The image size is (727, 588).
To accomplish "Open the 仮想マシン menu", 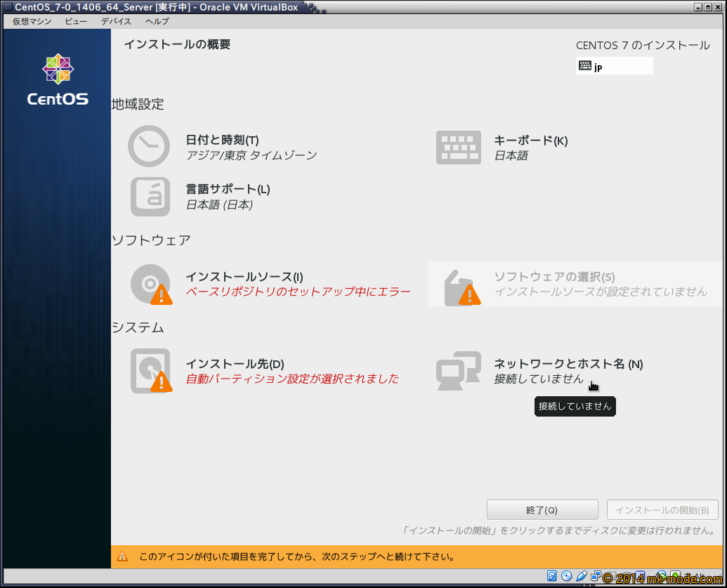I will [x=32, y=21].
